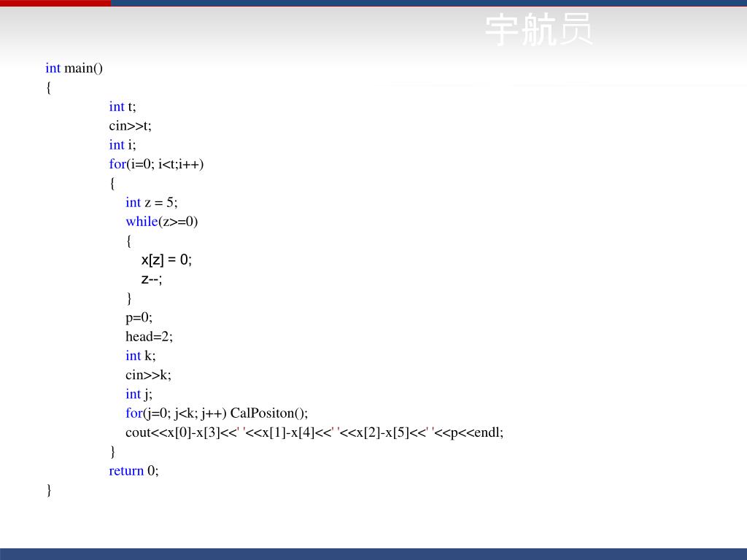Click the 'int z = 5;' line
Screen dimensions: 747x560
coord(152,203)
